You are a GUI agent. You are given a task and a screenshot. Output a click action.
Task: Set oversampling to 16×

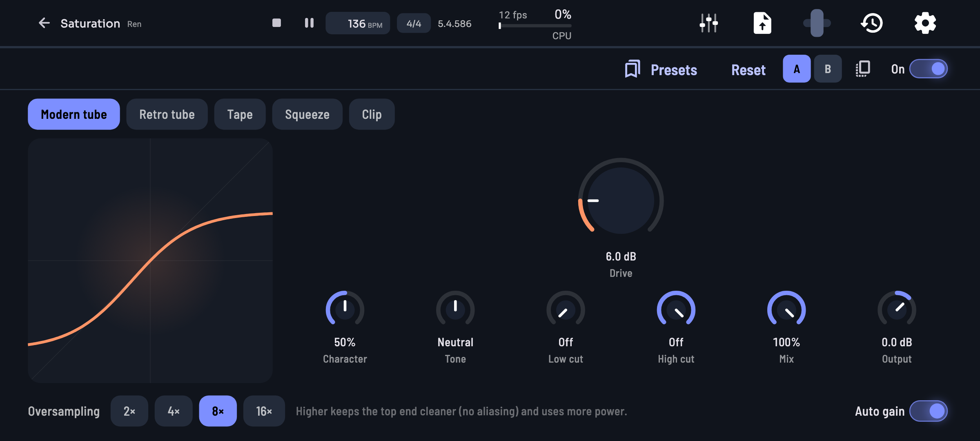(x=264, y=411)
